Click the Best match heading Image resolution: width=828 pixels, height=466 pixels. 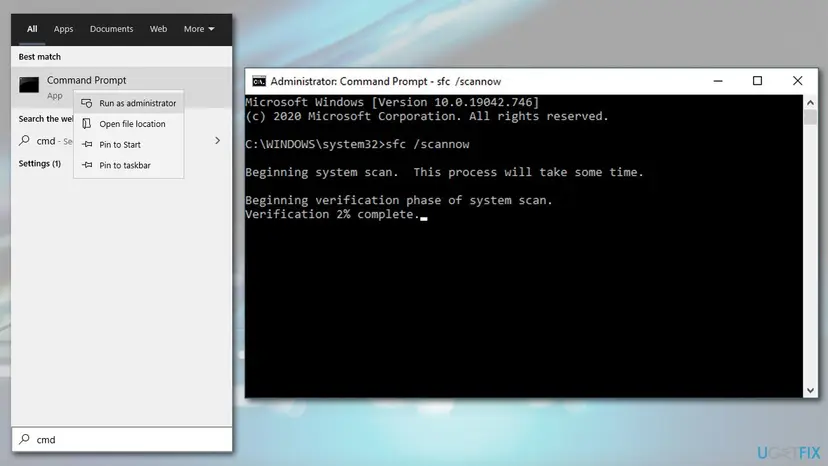pos(40,57)
